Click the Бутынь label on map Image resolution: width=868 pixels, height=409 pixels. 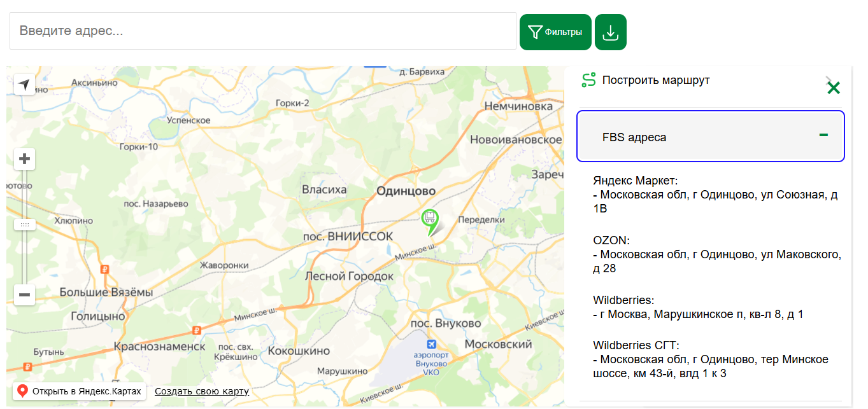click(x=49, y=352)
